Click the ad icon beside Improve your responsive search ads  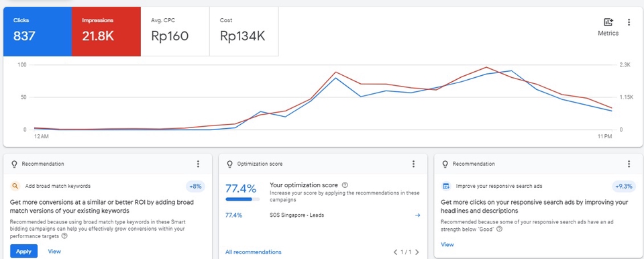click(446, 187)
